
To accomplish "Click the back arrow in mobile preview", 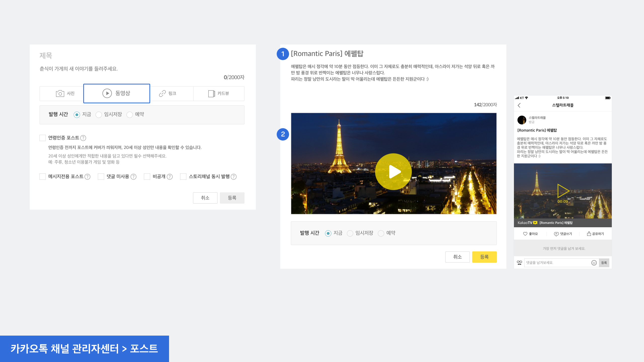I will coord(519,105).
